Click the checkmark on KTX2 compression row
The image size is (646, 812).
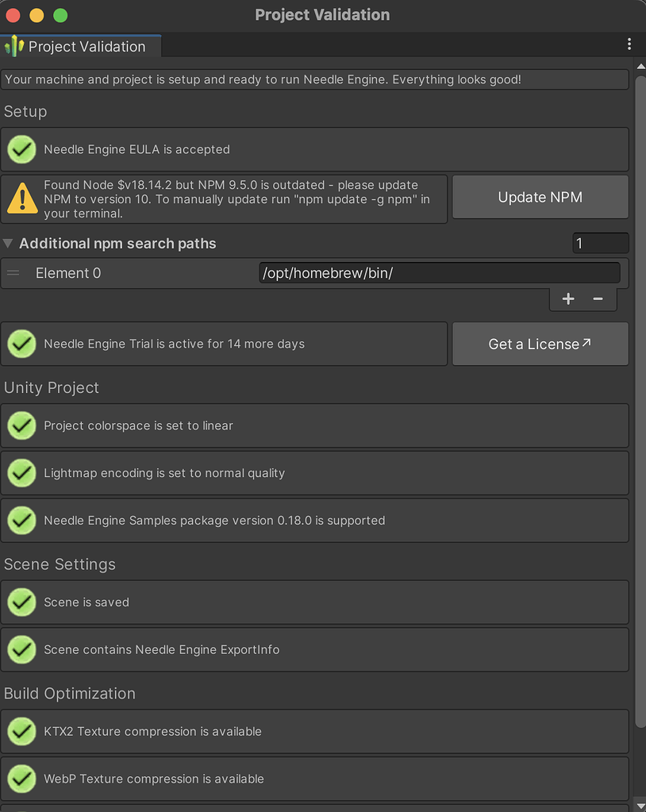click(21, 731)
